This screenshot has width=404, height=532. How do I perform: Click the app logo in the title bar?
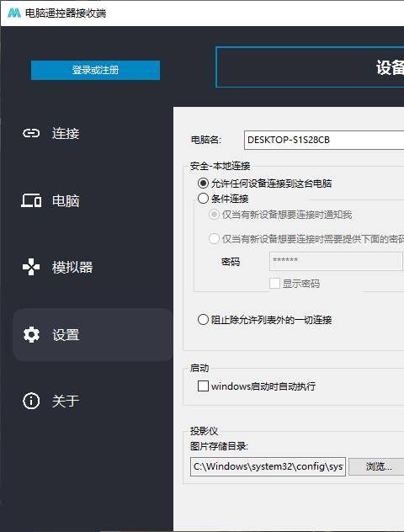[x=14, y=13]
